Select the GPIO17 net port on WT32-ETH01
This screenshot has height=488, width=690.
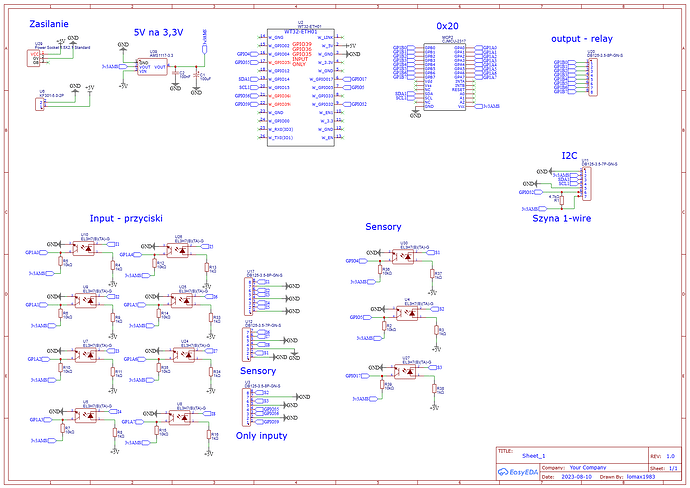(356, 79)
